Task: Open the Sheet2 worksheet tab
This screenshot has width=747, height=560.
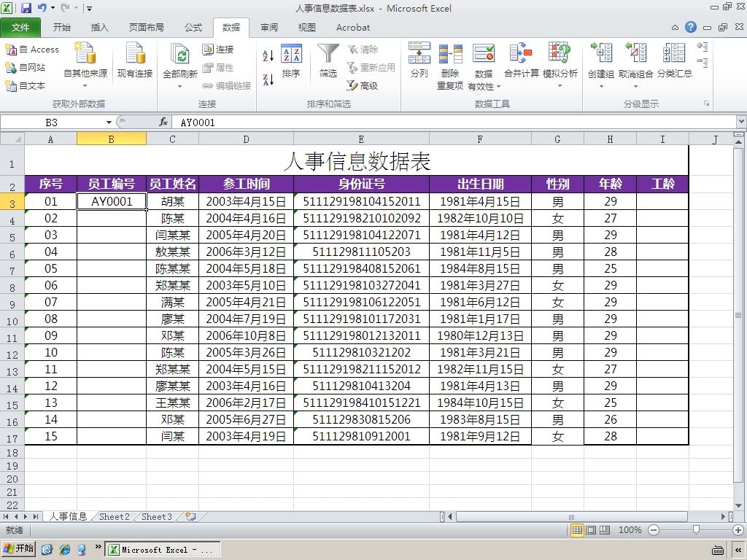Action: coord(115,517)
